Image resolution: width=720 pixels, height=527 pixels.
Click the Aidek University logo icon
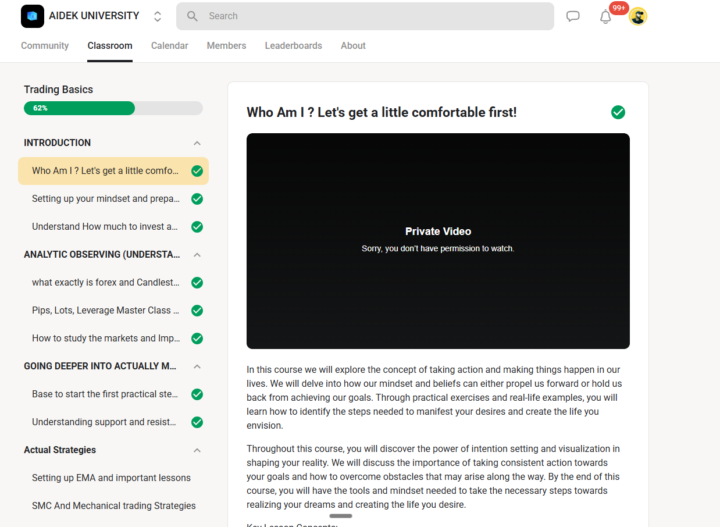[x=32, y=16]
